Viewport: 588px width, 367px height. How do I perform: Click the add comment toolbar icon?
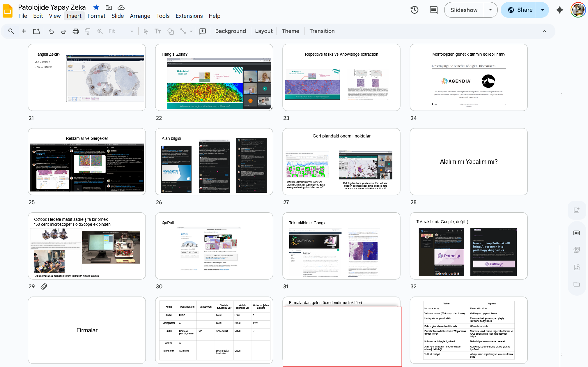(203, 31)
